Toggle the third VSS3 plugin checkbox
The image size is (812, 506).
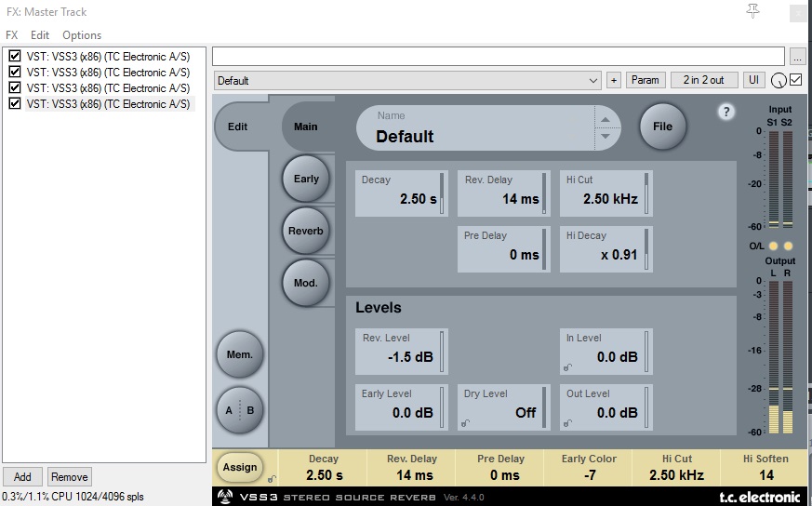tap(15, 87)
